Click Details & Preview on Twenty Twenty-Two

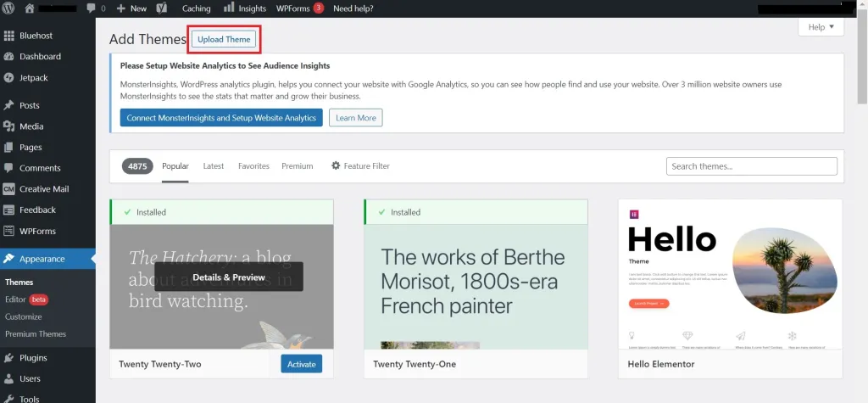(x=229, y=277)
